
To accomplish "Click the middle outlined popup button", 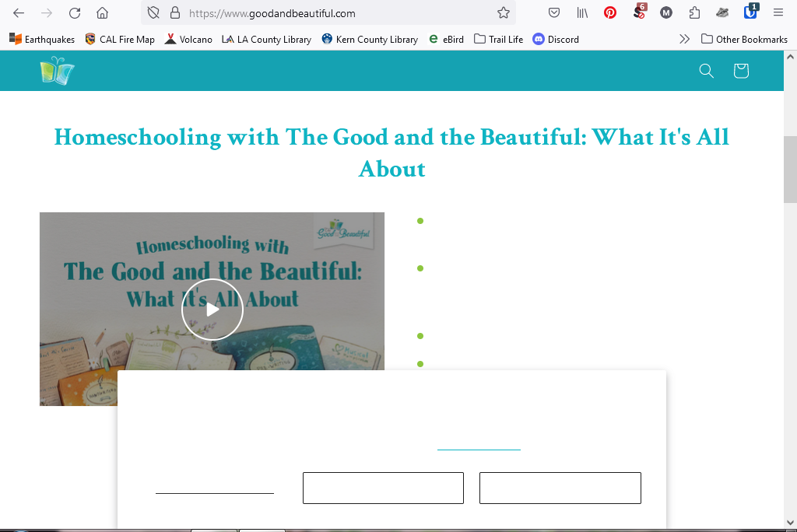I will click(383, 488).
